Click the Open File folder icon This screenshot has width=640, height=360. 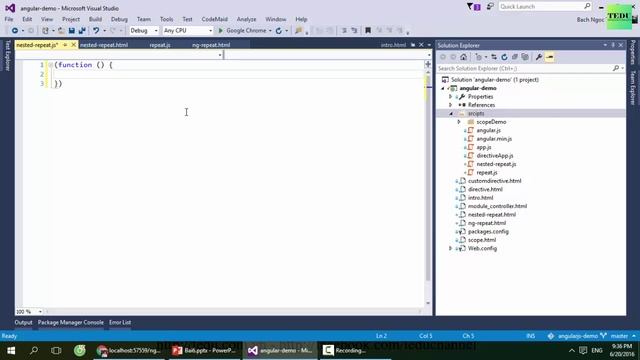(x=61, y=31)
